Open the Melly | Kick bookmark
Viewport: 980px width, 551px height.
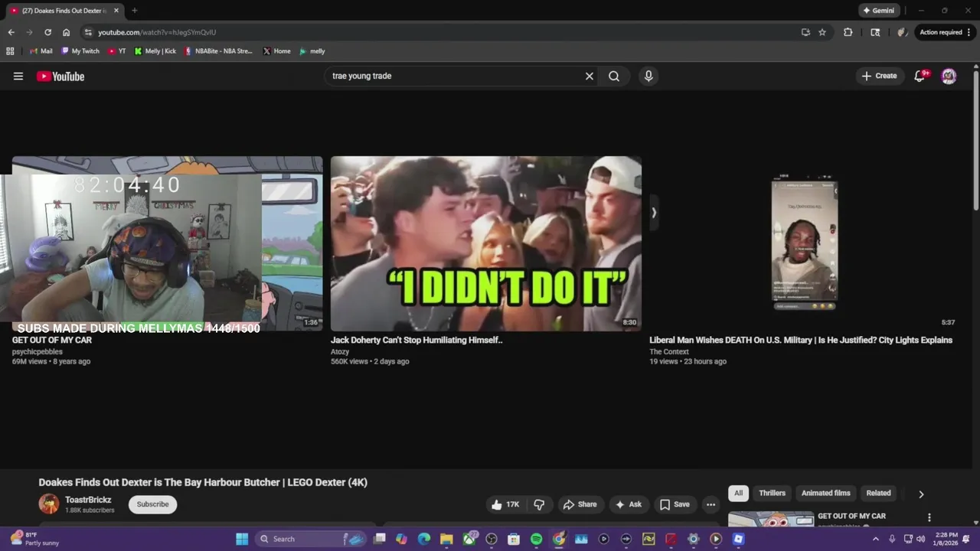[155, 51]
